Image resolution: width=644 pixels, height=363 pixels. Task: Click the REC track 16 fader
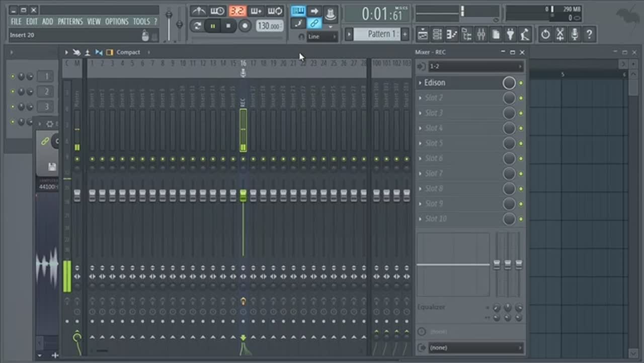click(243, 195)
